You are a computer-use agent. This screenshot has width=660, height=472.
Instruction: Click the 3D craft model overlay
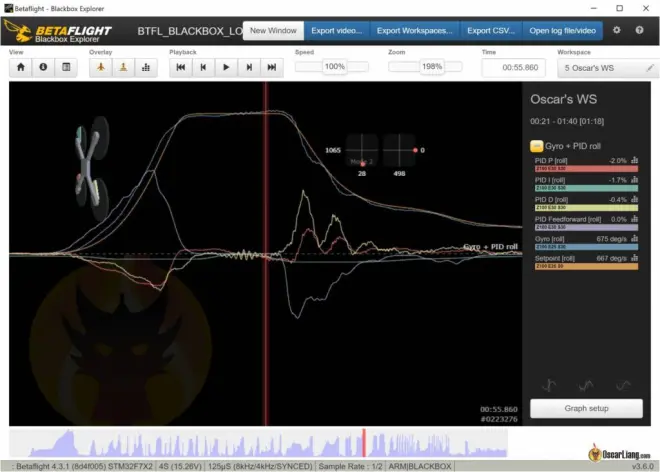pyautogui.click(x=91, y=168)
